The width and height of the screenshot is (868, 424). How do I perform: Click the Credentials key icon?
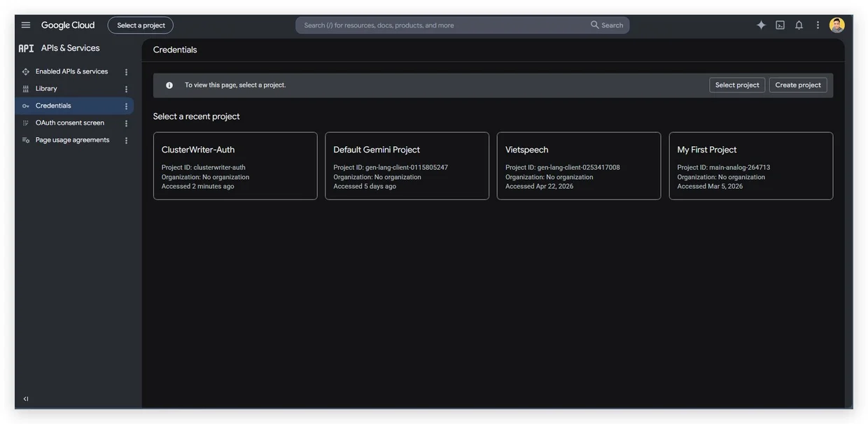pos(26,106)
